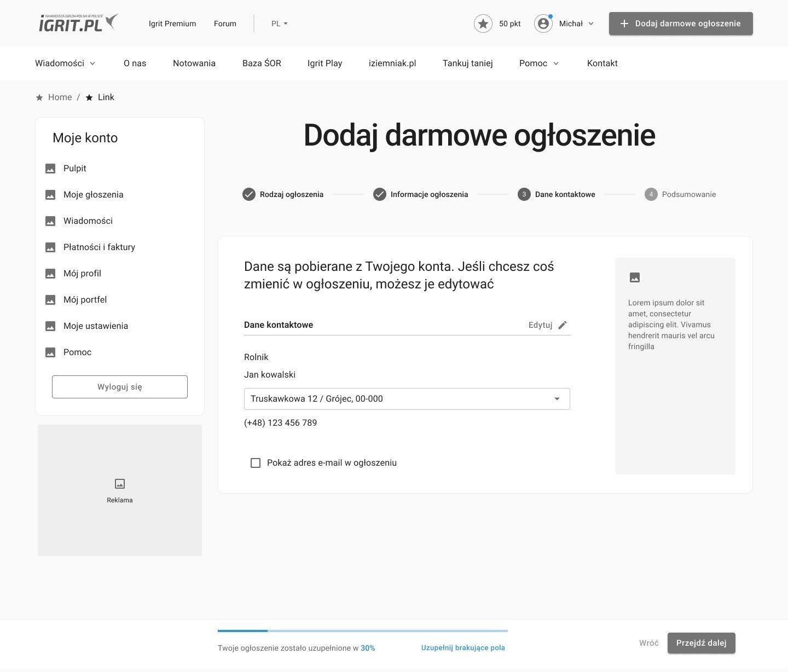The width and height of the screenshot is (788, 672).
Task: Enable the Pokaż adres e-mail w ogłoszeniu checkbox
Action: (256, 463)
